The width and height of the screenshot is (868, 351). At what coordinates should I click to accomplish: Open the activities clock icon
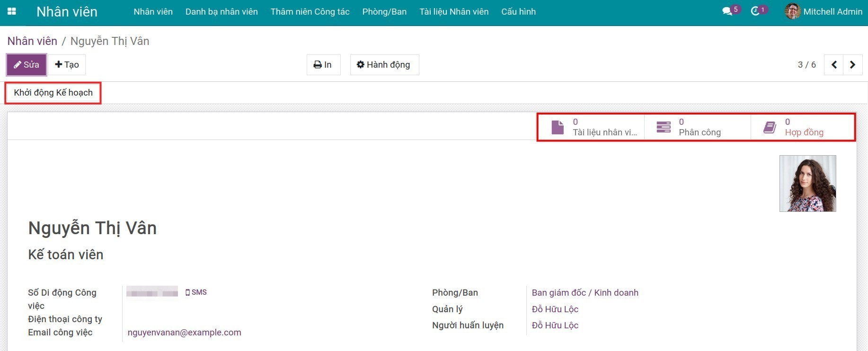pos(755,11)
